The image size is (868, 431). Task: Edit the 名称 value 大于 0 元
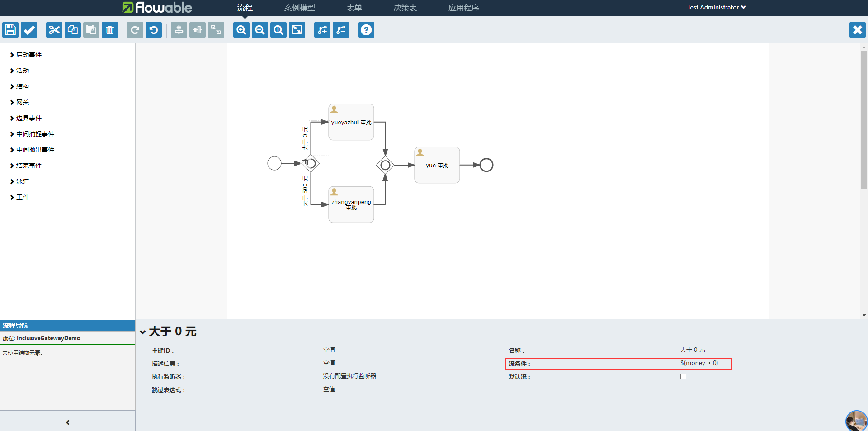(693, 350)
